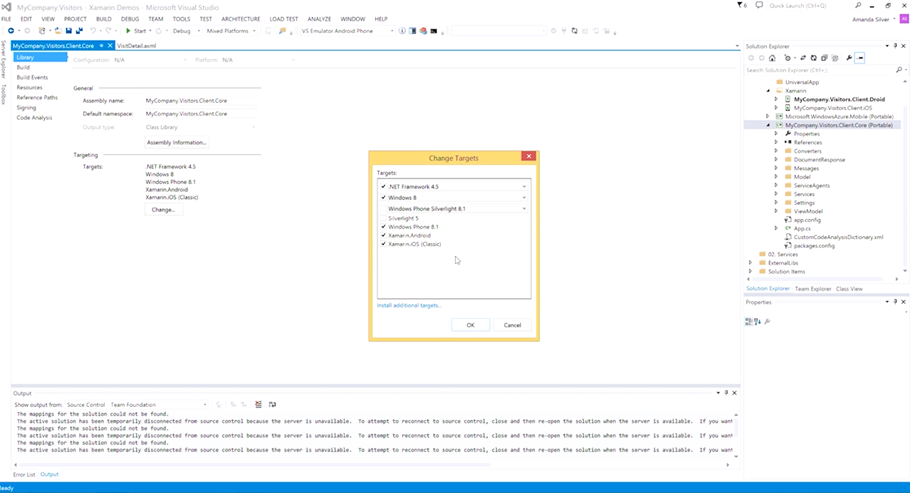910x493 pixels.
Task: Switch to the Team Explorer tab
Action: 812,289
